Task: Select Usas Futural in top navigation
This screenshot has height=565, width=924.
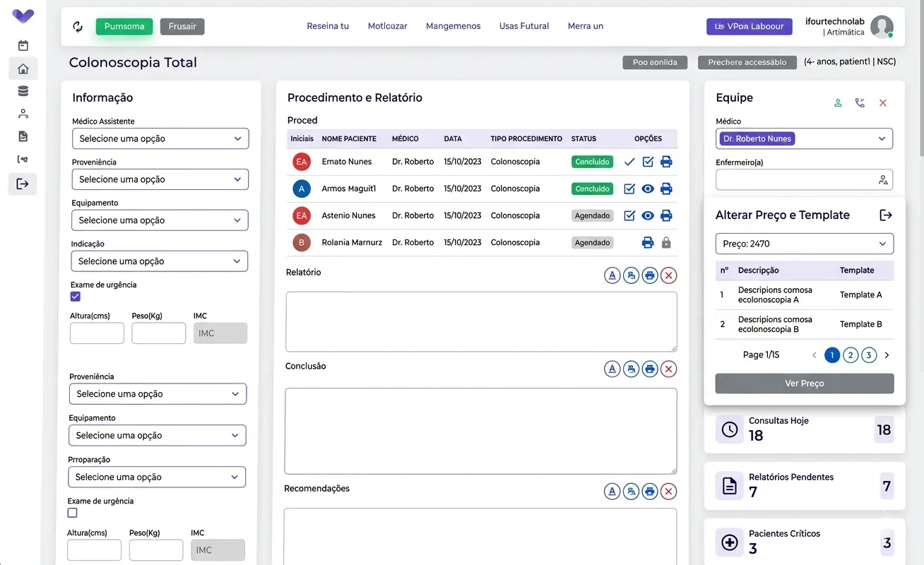Action: coord(523,26)
